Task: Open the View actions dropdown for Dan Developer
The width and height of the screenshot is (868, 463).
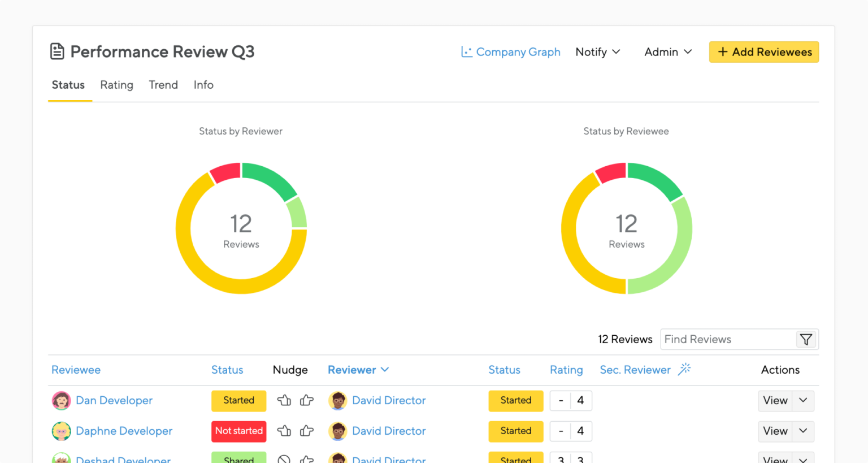Action: (802, 401)
